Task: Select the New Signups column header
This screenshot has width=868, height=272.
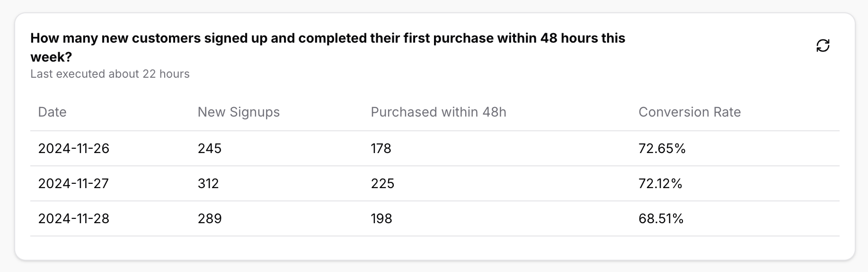Action: pos(239,112)
